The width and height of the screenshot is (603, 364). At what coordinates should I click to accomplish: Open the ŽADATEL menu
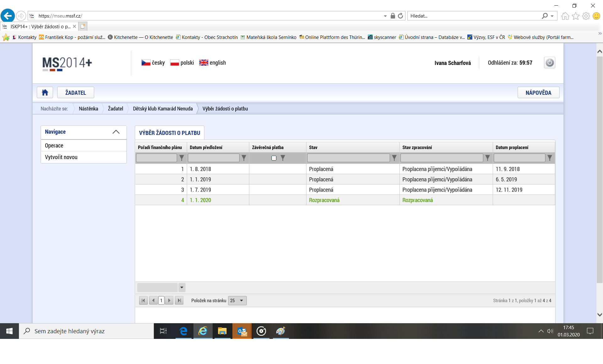coord(75,93)
